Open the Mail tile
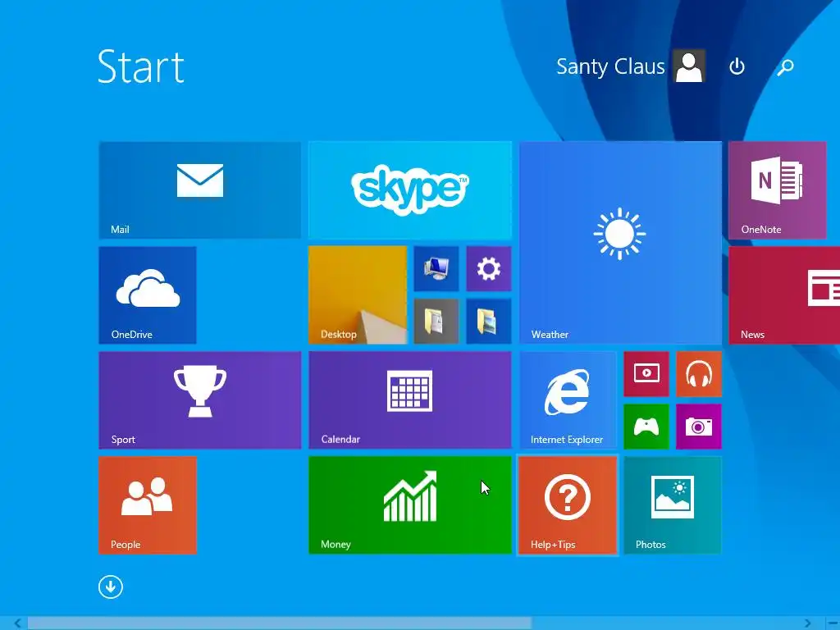840x630 pixels. [x=200, y=190]
